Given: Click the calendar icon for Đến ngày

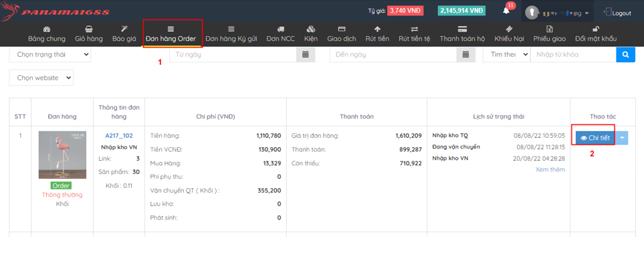Looking at the screenshot, I should tap(465, 54).
